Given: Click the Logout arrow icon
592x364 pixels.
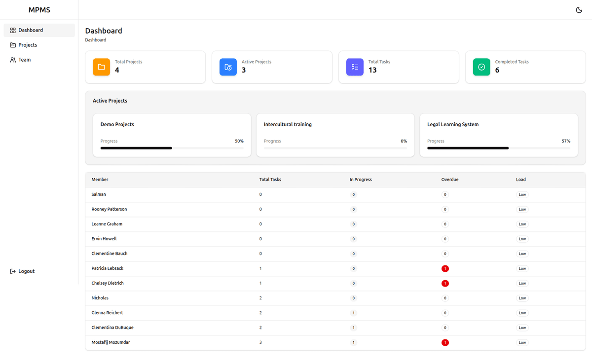Looking at the screenshot, I should coord(13,271).
